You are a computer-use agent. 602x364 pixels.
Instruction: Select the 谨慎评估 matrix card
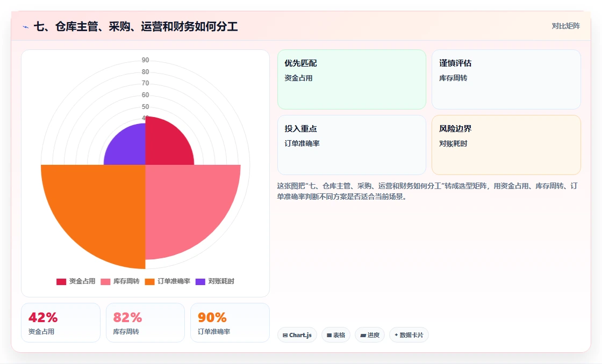coord(506,79)
